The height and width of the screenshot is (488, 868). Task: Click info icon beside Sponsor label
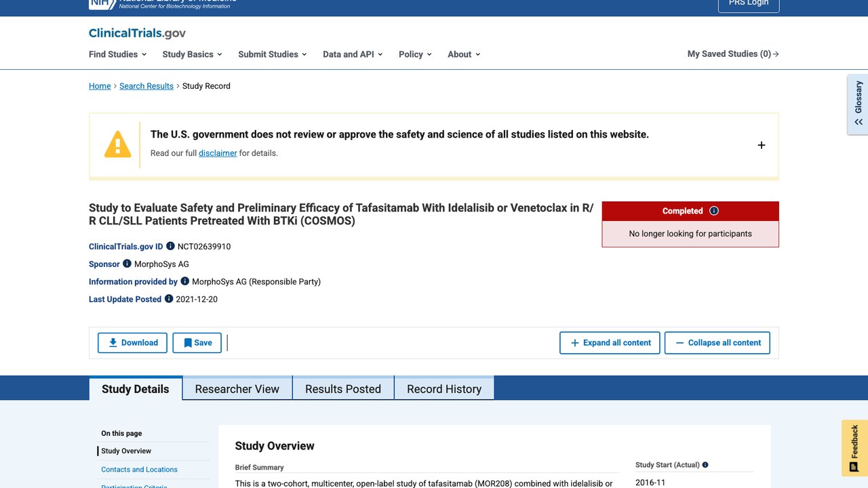tap(127, 264)
